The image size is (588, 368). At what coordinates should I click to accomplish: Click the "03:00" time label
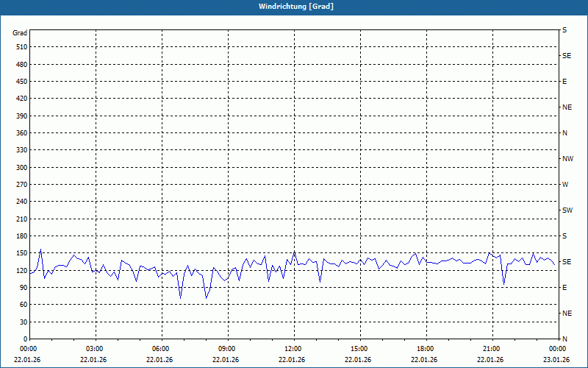click(95, 349)
